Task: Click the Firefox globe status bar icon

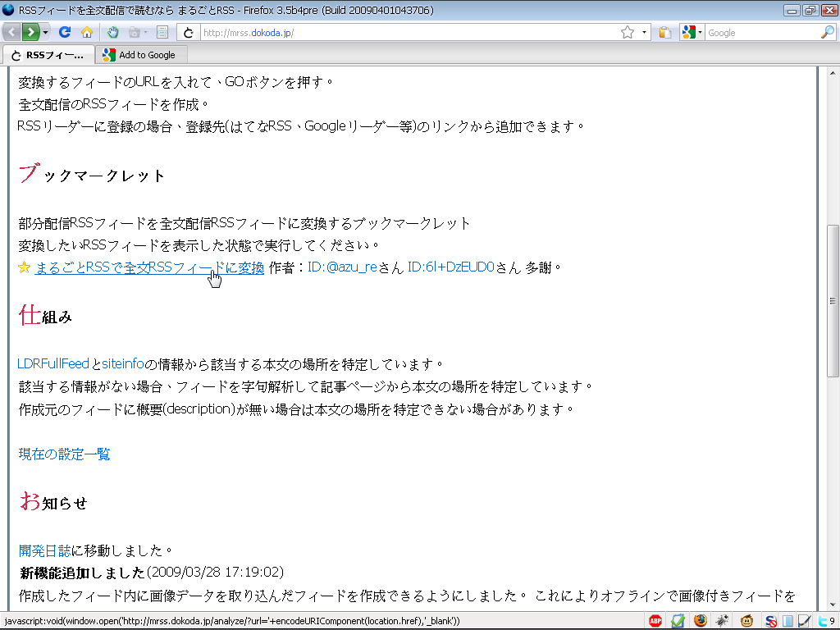Action: tap(701, 621)
